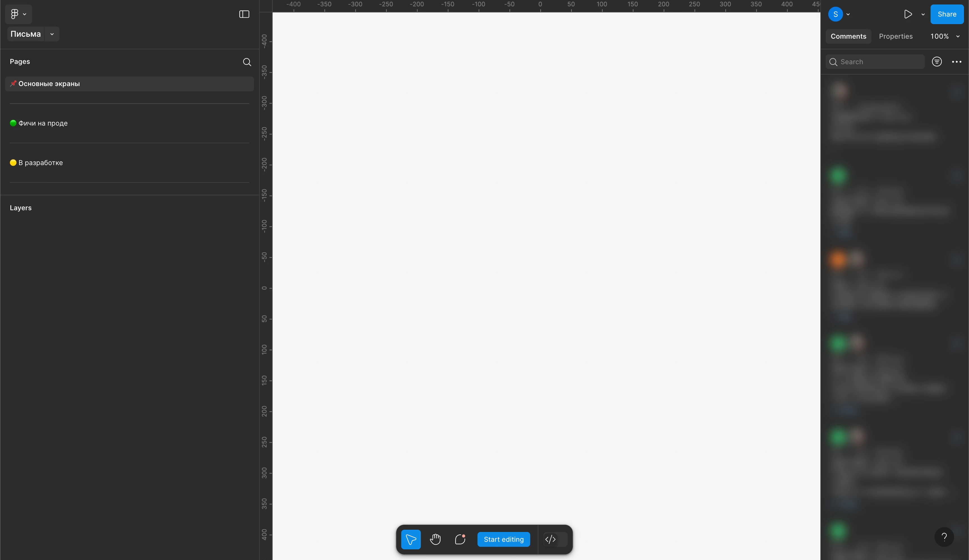Switch to the Comments tab
Screen dimensions: 969x560
point(848,36)
